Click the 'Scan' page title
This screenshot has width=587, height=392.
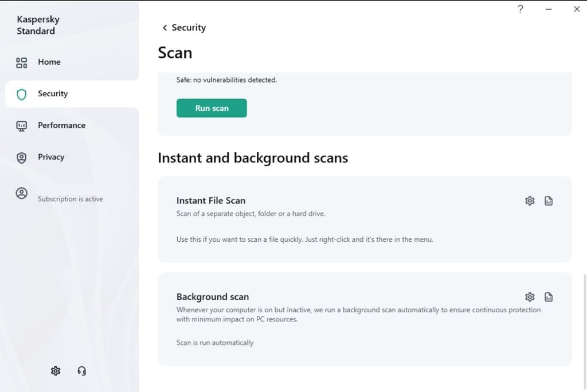click(175, 53)
